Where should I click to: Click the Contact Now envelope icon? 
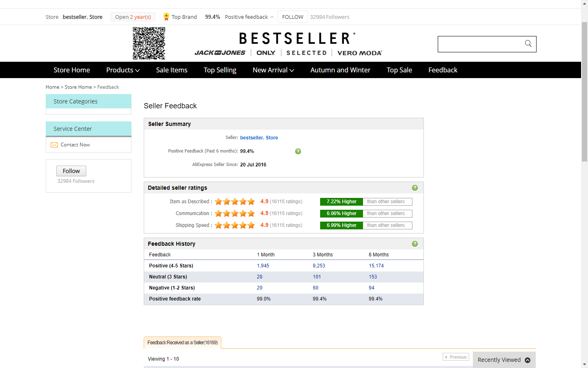click(x=54, y=145)
